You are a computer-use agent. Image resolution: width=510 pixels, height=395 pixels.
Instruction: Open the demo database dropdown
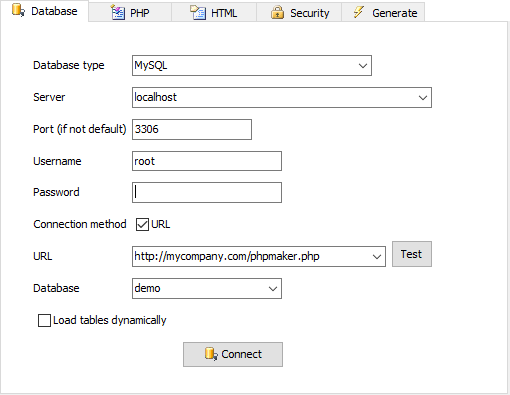click(x=207, y=288)
